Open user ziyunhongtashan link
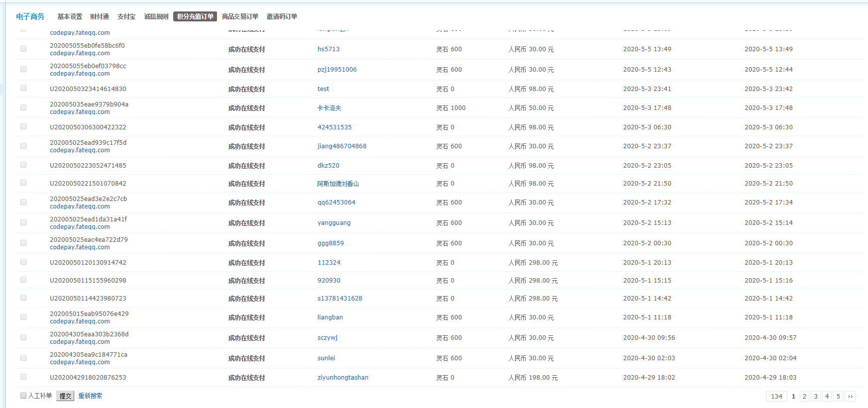The width and height of the screenshot is (868, 408). [343, 378]
